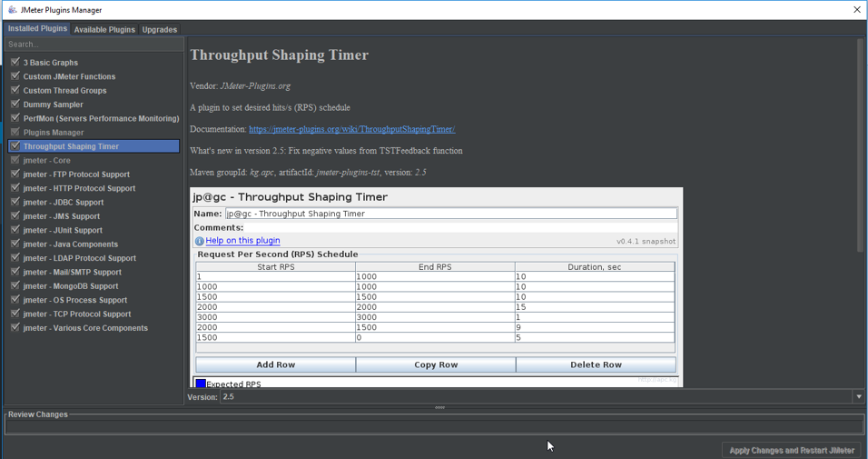Click the Duration cell showing 15
Viewport: 868px width, 459px height.
pyautogui.click(x=595, y=307)
